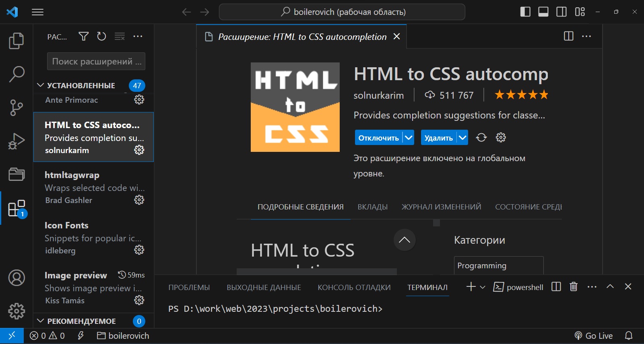
Task: Filter extensions with the funnel icon
Action: (x=83, y=37)
